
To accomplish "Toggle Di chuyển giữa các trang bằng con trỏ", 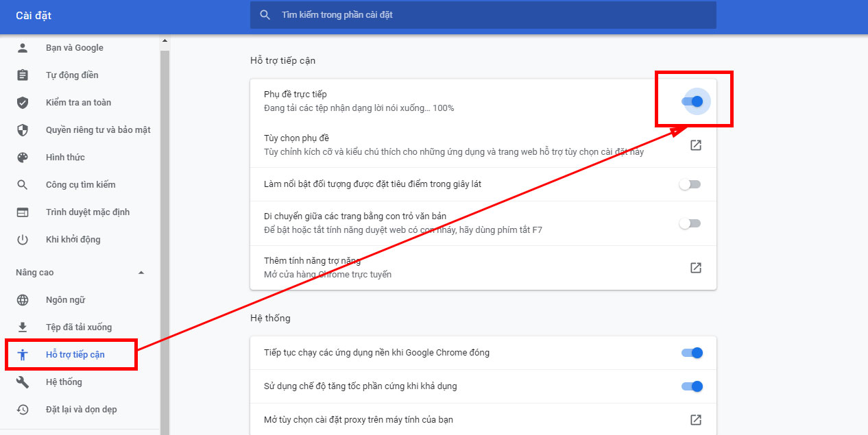I will click(x=690, y=223).
